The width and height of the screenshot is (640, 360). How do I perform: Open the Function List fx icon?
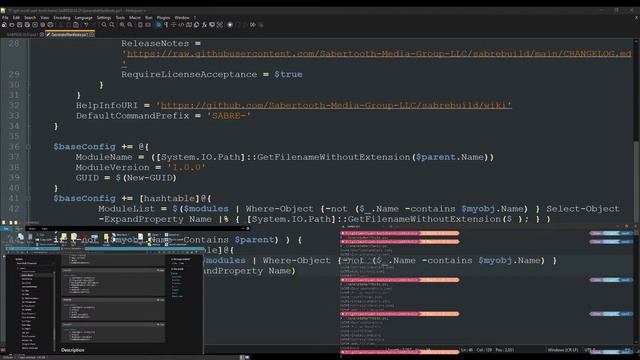tap(204, 25)
